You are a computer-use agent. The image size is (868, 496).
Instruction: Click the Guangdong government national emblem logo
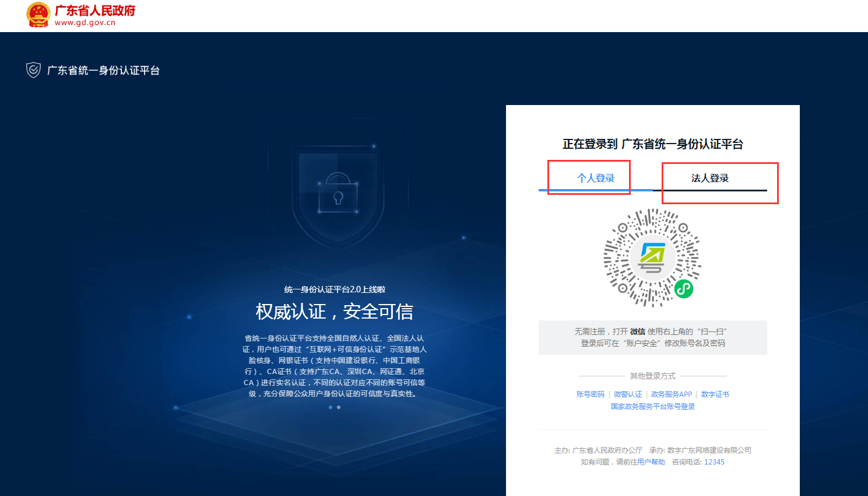[x=38, y=15]
